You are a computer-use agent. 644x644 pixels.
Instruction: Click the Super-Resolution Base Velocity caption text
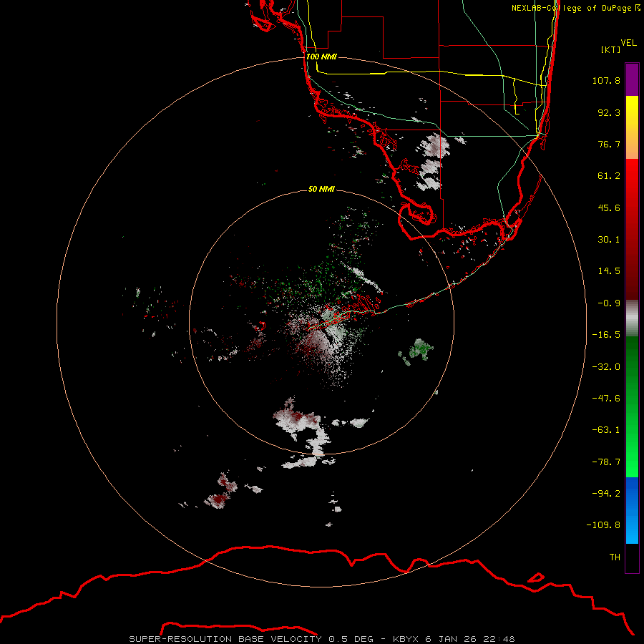[321, 639]
